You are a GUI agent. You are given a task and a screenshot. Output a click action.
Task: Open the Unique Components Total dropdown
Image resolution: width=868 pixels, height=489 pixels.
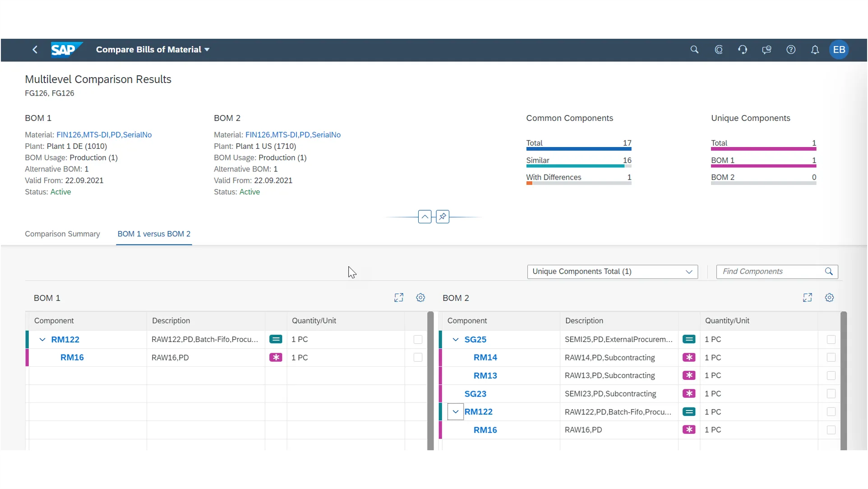pyautogui.click(x=689, y=272)
